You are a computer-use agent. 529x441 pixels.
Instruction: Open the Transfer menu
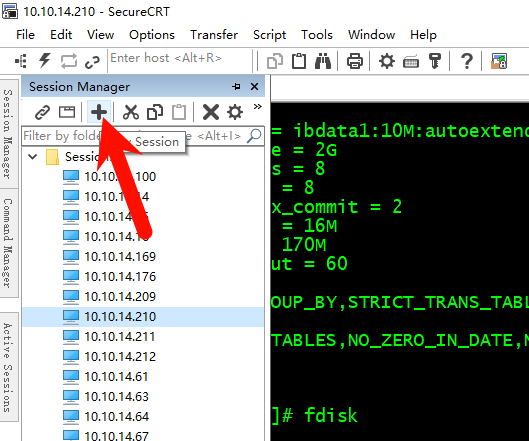tap(214, 35)
